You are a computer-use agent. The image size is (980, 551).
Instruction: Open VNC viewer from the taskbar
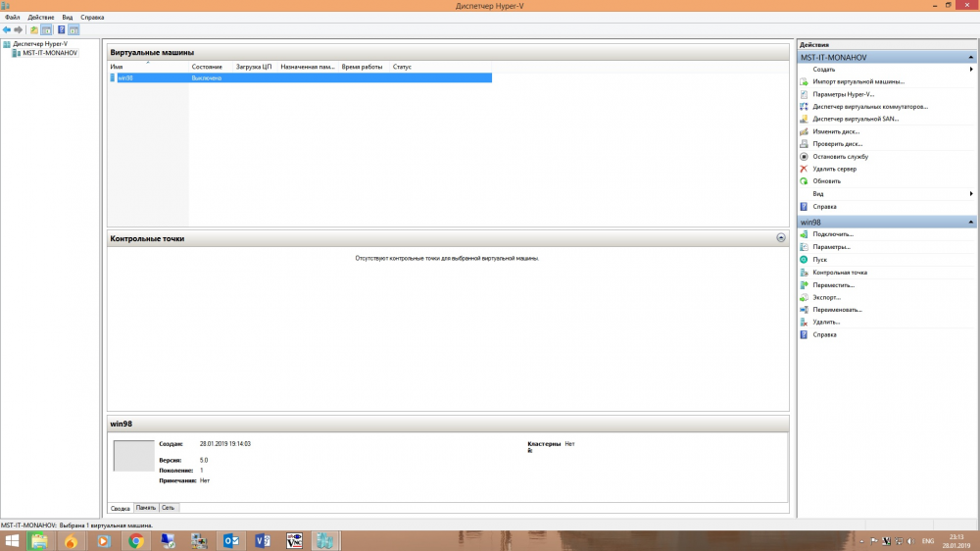tap(294, 541)
